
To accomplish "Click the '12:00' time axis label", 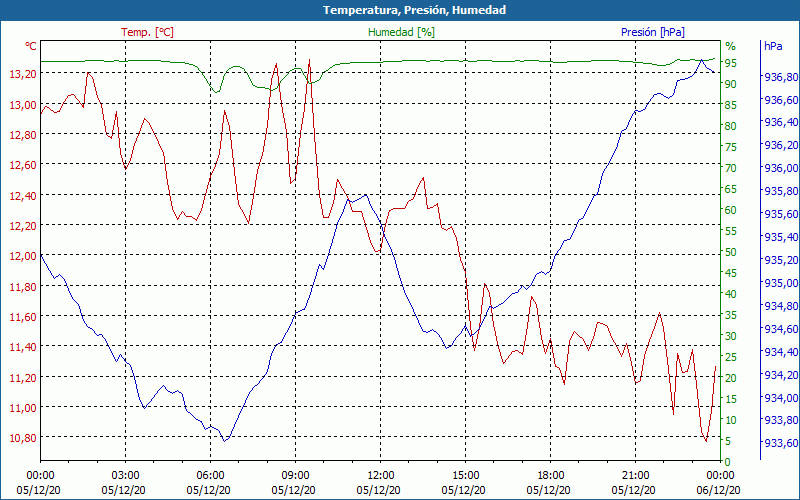I will click(381, 476).
